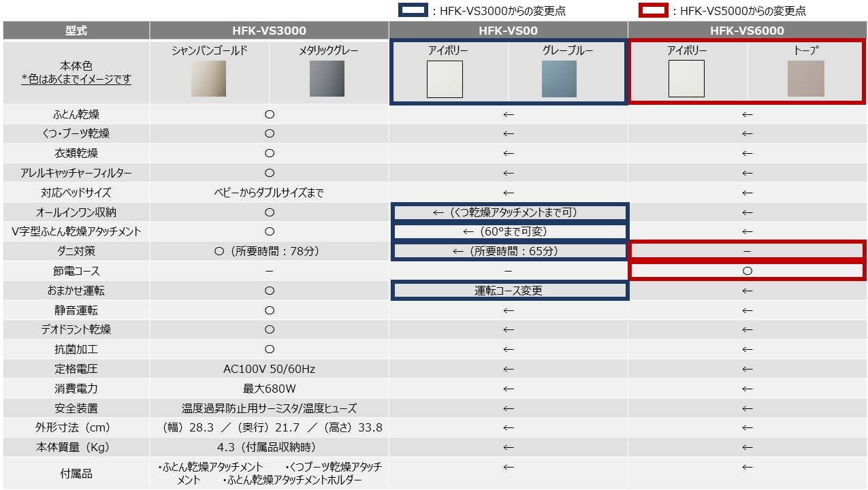Click the 4.3（付属品収納時） cell
Screen dimensions: 868x490
(x=269, y=447)
